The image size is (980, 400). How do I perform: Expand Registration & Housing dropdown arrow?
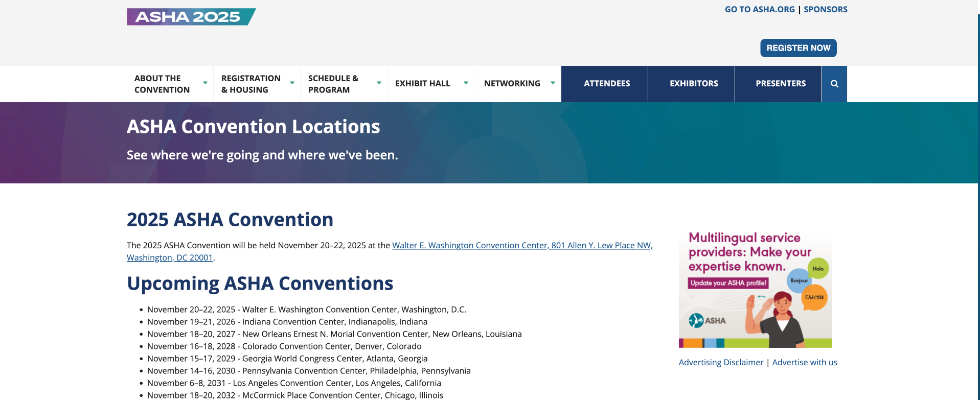click(x=292, y=83)
